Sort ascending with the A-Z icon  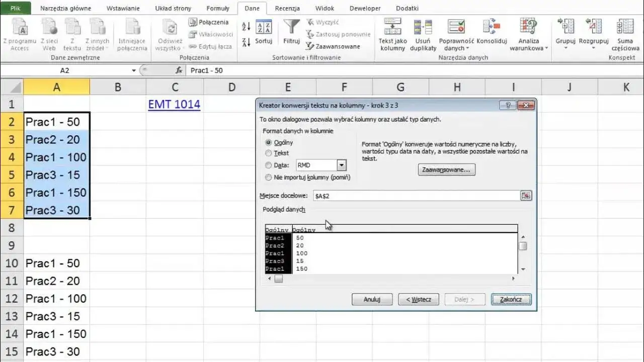point(246,27)
